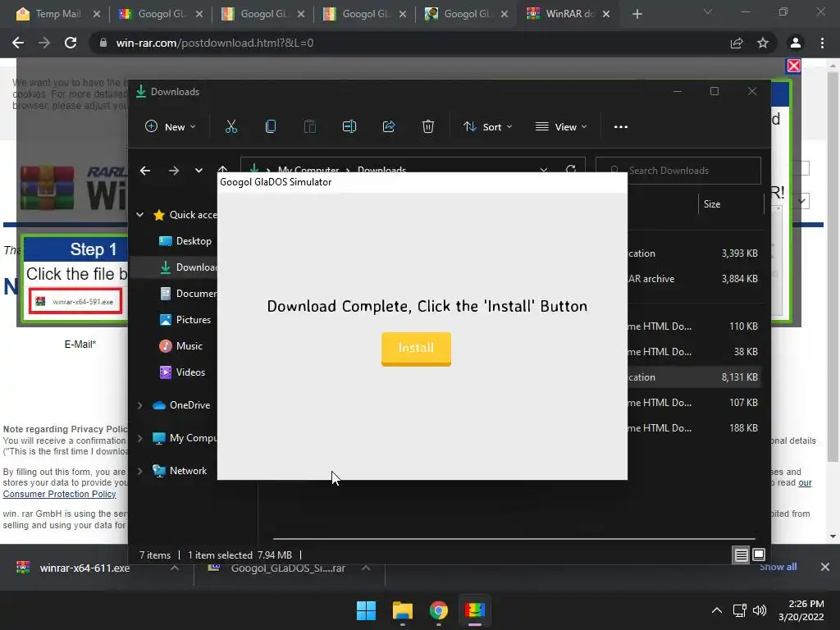
Task: Open volume control in system tray
Action: [759, 610]
